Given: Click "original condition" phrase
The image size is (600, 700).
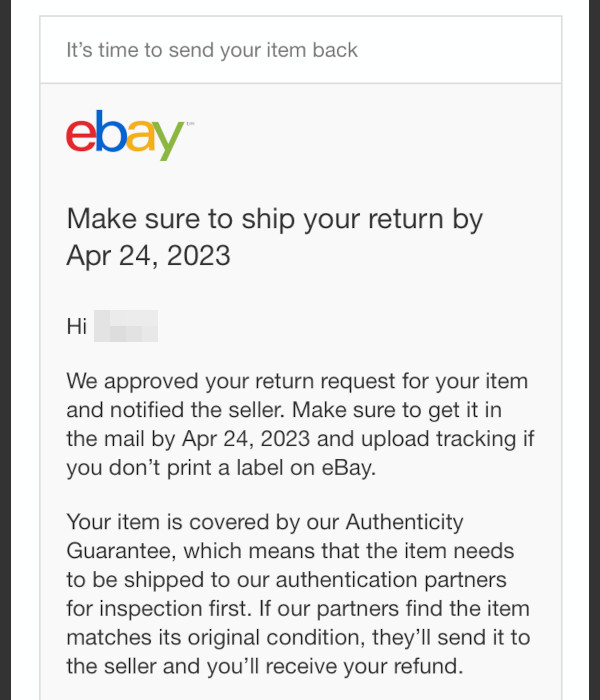Looking at the screenshot, I should click(x=274, y=638).
